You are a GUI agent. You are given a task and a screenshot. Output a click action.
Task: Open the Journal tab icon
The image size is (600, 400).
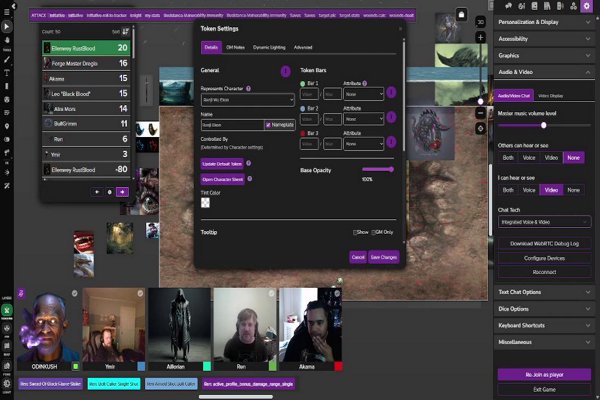535,6
